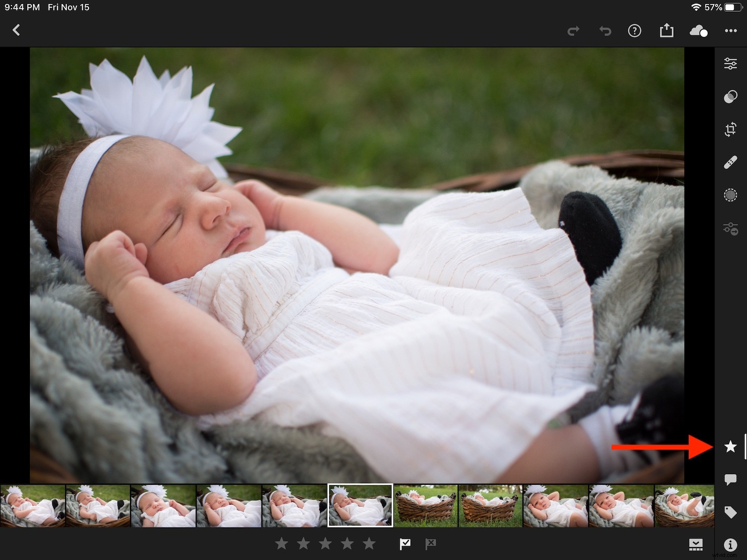Image resolution: width=747 pixels, height=560 pixels.
Task: Show the photo info panel
Action: coord(731,545)
